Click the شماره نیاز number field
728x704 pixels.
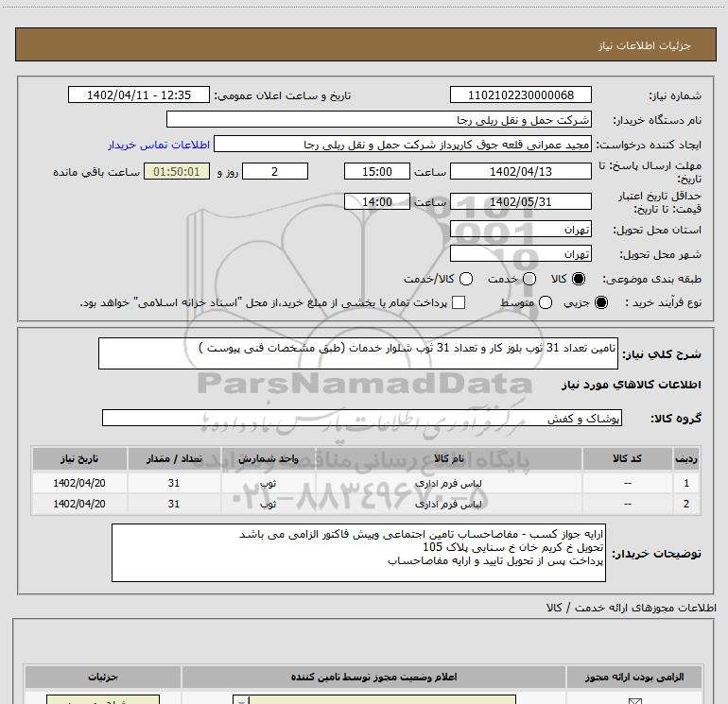click(520, 95)
